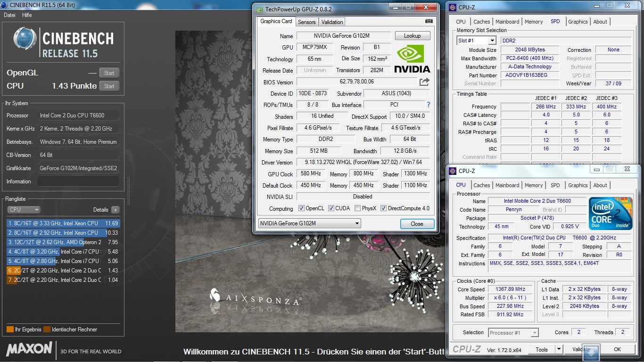Screen dimensions: 644x362
Task: Enable the PhysX checkbox in GPU-Z
Action: pyautogui.click(x=357, y=208)
